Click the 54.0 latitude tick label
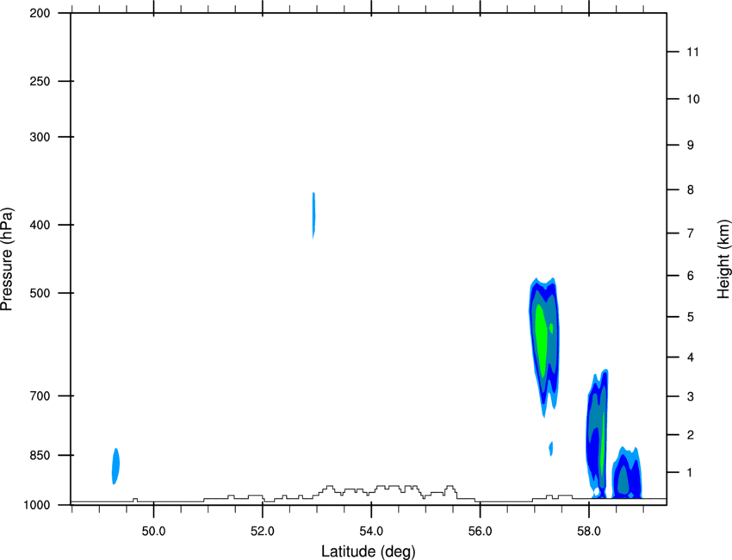 (371, 532)
